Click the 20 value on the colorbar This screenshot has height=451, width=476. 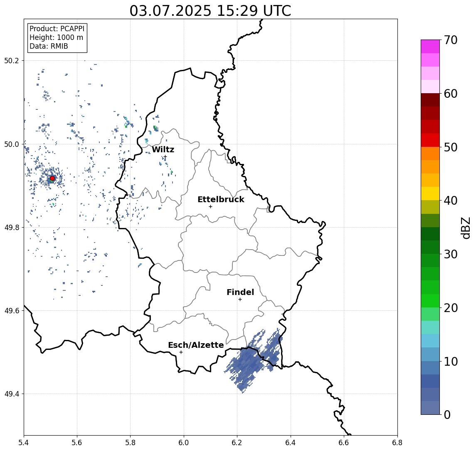451,308
